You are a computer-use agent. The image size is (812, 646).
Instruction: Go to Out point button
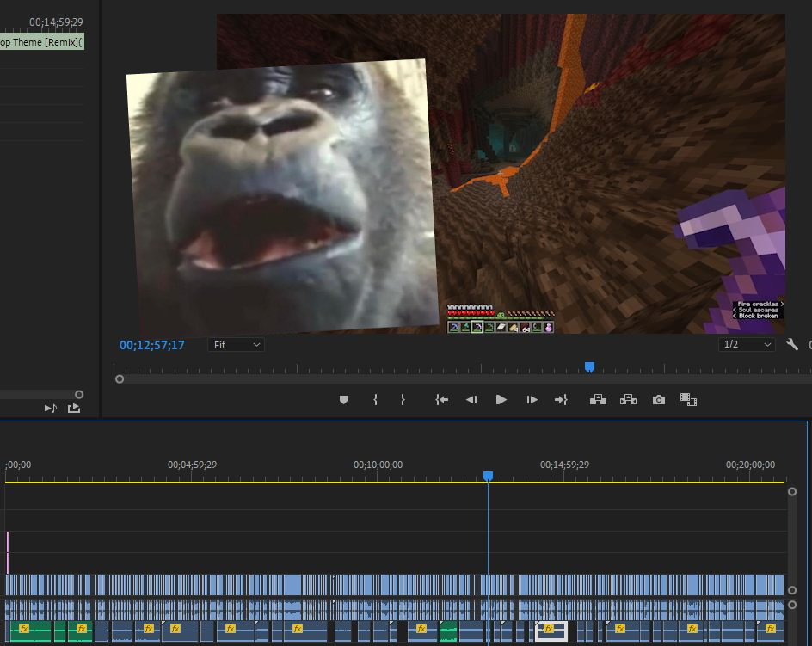tap(562, 399)
